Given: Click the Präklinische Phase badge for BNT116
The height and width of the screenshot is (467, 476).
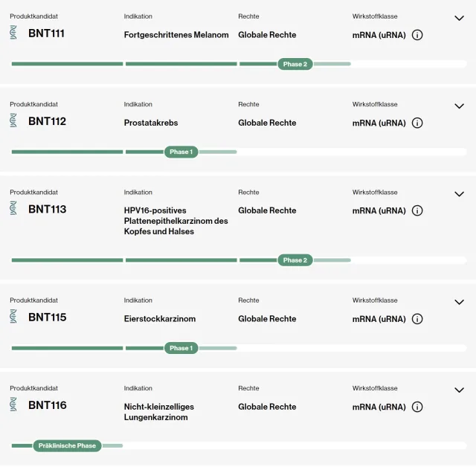Looking at the screenshot, I should pos(67,445).
